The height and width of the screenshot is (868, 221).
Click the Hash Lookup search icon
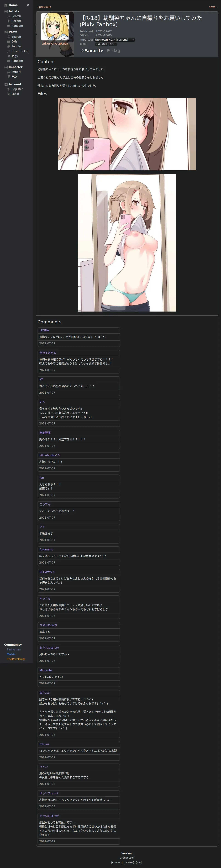coord(9,51)
